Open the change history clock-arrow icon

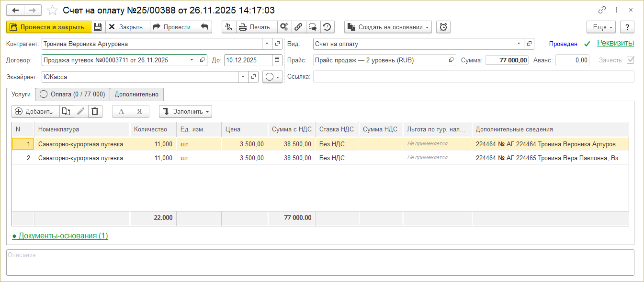(x=327, y=27)
